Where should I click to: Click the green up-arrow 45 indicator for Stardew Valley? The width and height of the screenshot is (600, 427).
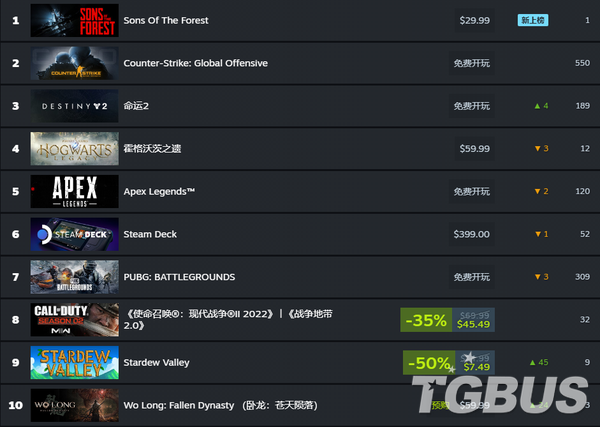tap(539, 362)
